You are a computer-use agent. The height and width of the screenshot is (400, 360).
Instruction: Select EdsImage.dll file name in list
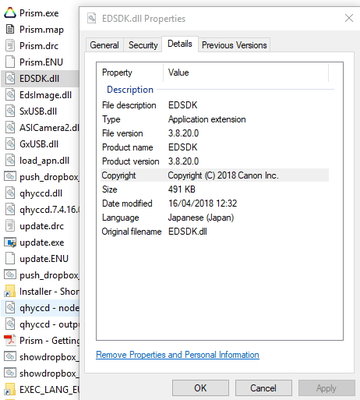pos(46,95)
